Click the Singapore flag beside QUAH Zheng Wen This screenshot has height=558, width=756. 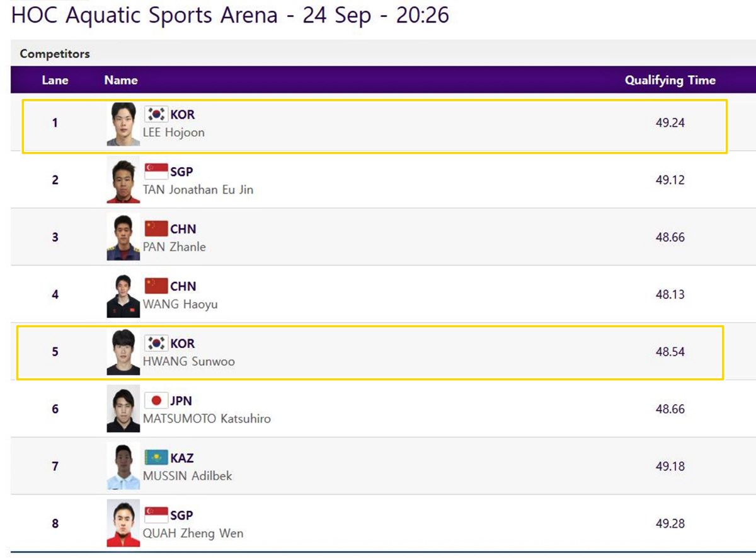click(x=156, y=515)
